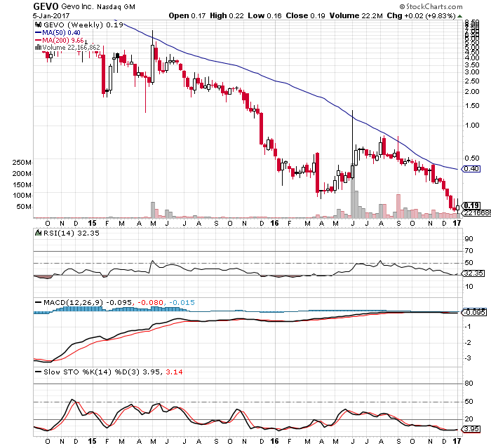Click the blue -0.015 MACD histogram value
Screen dimensions: 491x448
click(x=182, y=302)
